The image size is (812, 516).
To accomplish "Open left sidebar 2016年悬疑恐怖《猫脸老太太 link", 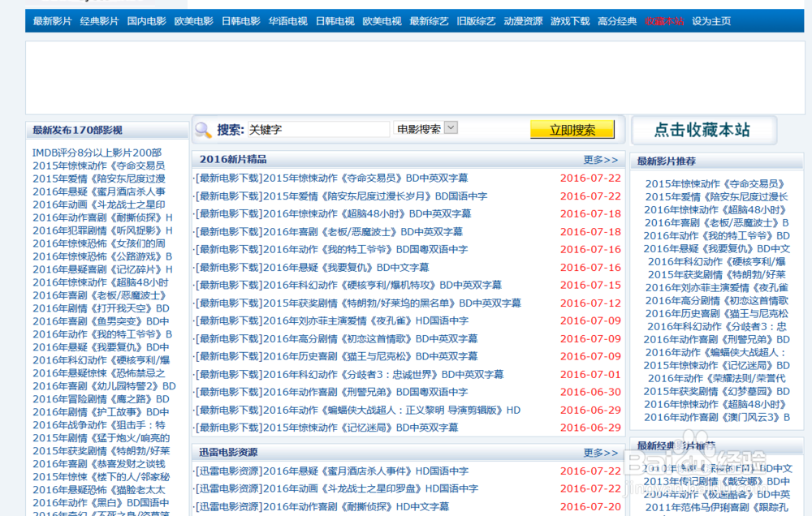I will [x=99, y=490].
